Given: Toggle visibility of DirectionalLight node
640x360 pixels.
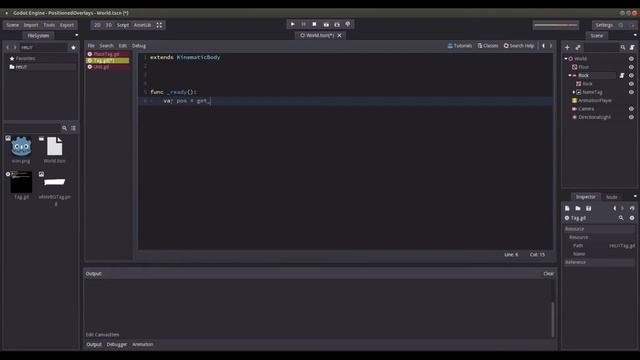Looking at the screenshot, I should tap(631, 117).
